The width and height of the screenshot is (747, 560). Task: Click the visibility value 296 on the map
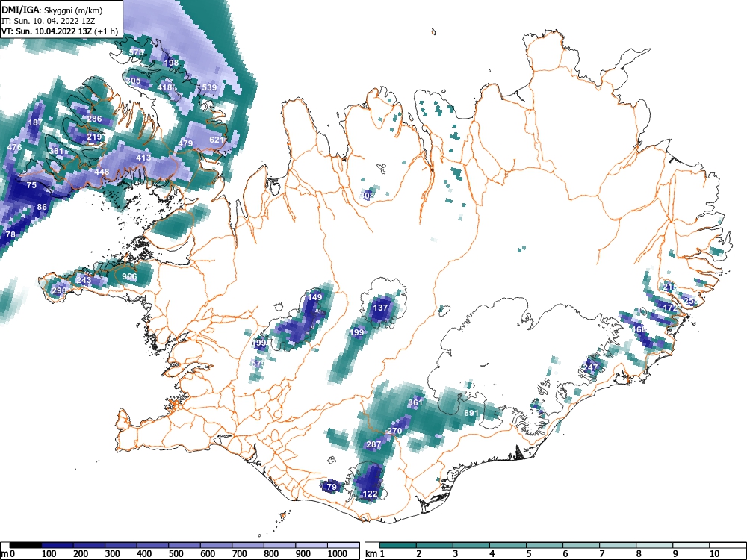60,290
